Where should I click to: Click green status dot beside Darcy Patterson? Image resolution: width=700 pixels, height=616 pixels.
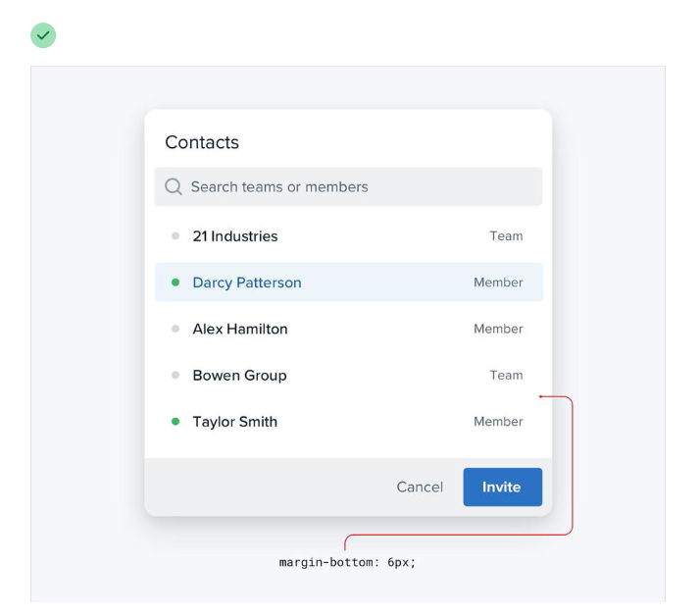pos(175,282)
